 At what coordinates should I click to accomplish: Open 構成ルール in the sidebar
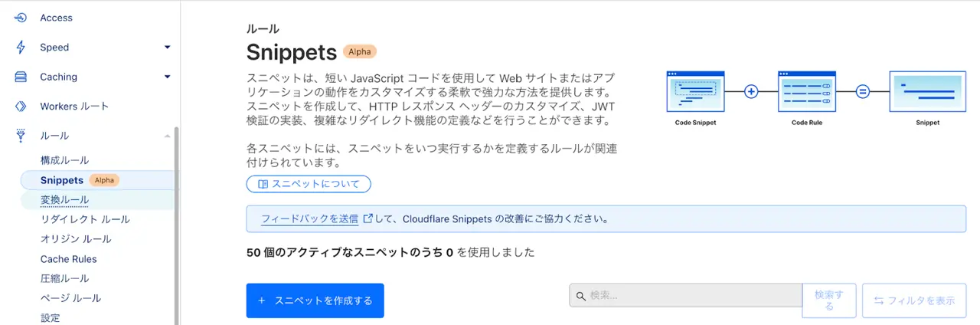(64, 160)
